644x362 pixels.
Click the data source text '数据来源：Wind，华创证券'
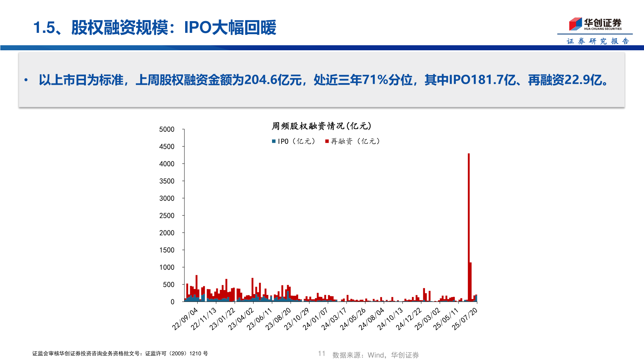tap(376, 355)
